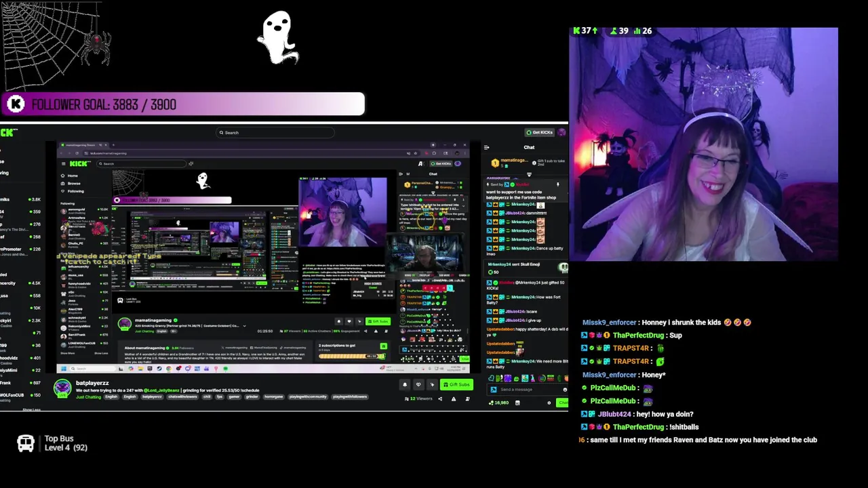Open the chat shop storefront icon

(x=517, y=403)
